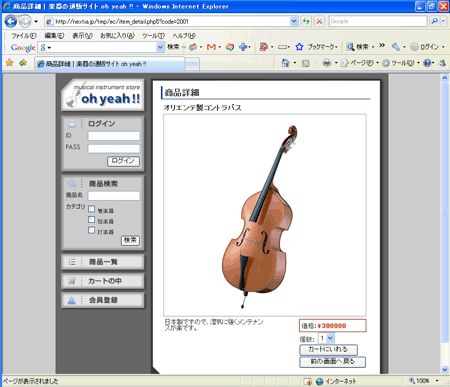Open the ツール(O) command bar menu
The height and width of the screenshot is (387, 450).
[400, 63]
